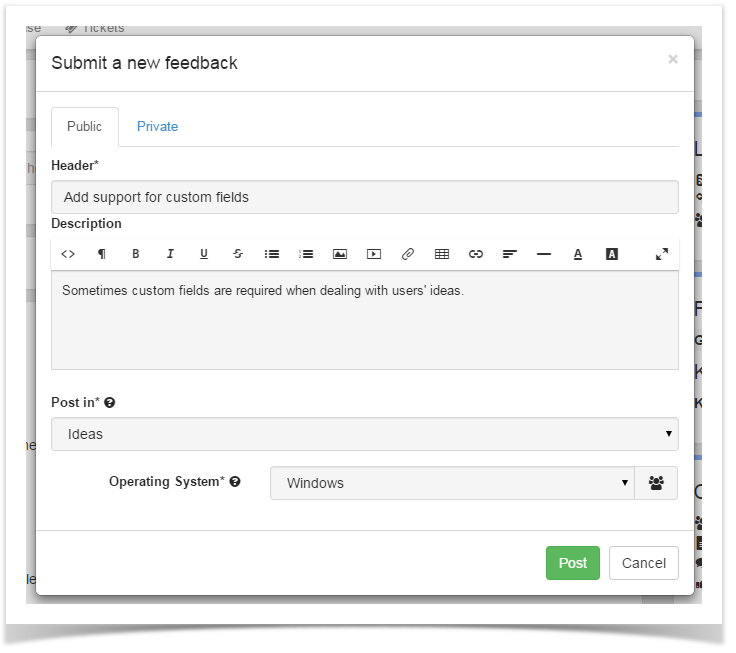The height and width of the screenshot is (653, 736).
Task: Cancel the new feedback dialog
Action: click(644, 562)
